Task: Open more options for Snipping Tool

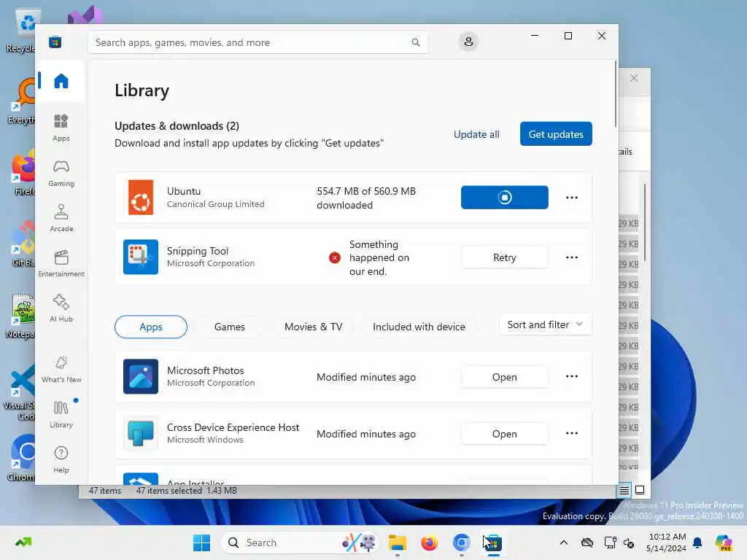Action: pyautogui.click(x=572, y=257)
